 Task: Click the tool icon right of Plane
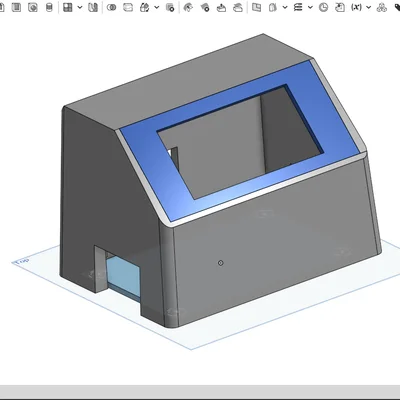point(273,7)
